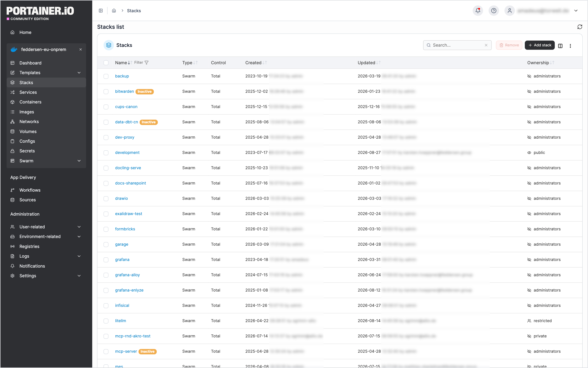Sort by Name column arrow

coord(130,63)
